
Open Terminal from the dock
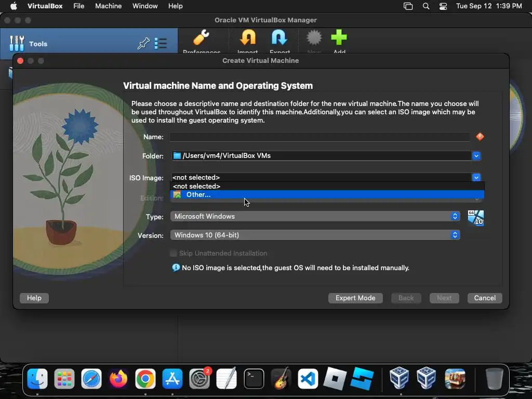click(x=254, y=379)
